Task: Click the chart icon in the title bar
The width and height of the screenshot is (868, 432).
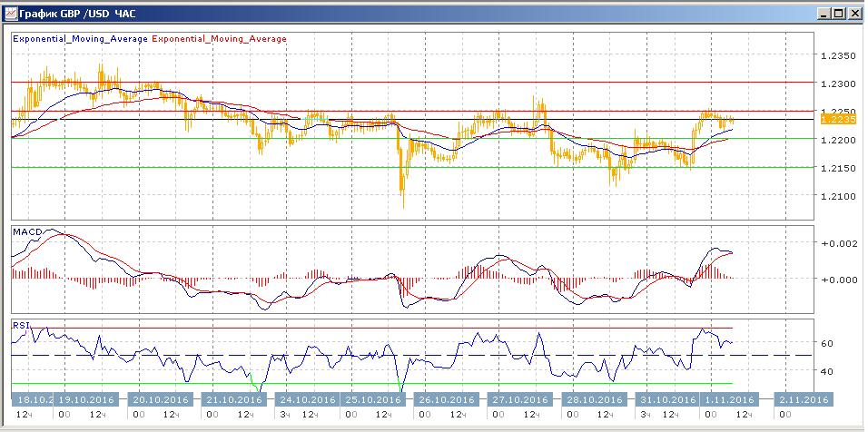Action: coord(11,13)
